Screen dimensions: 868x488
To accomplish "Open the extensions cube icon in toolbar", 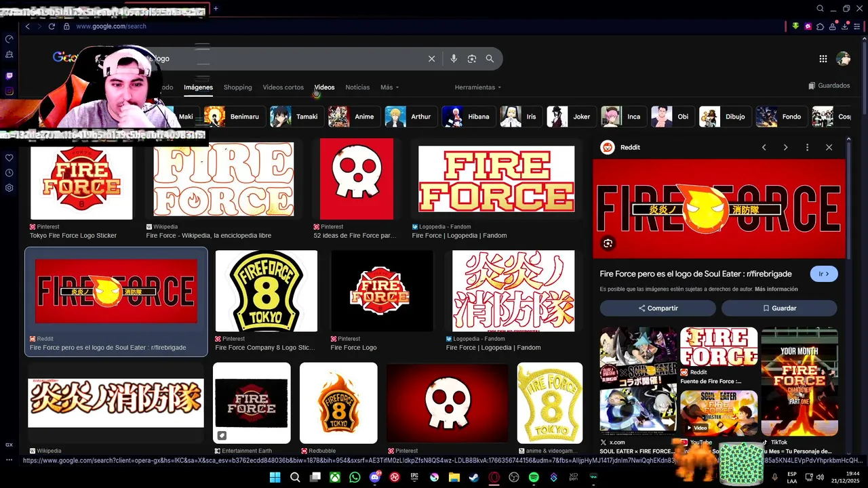I will point(820,26).
